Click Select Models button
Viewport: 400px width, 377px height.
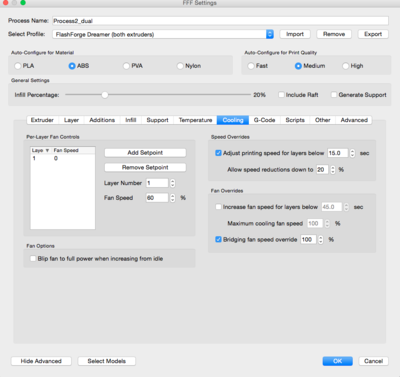tap(107, 361)
